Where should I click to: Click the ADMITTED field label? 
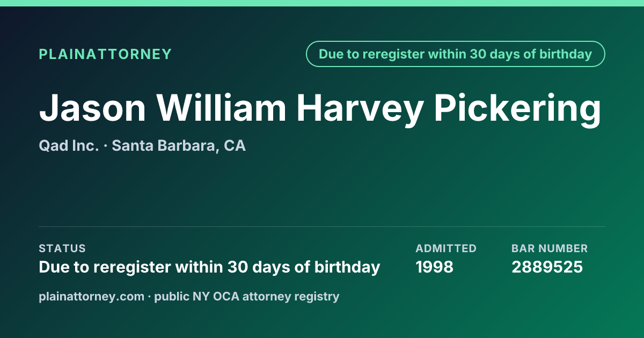[446, 248]
